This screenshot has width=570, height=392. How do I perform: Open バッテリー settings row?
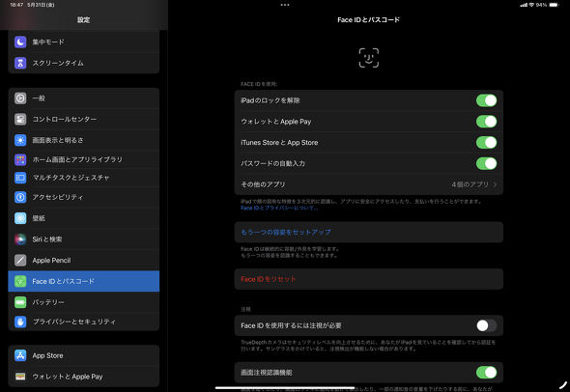(84, 302)
